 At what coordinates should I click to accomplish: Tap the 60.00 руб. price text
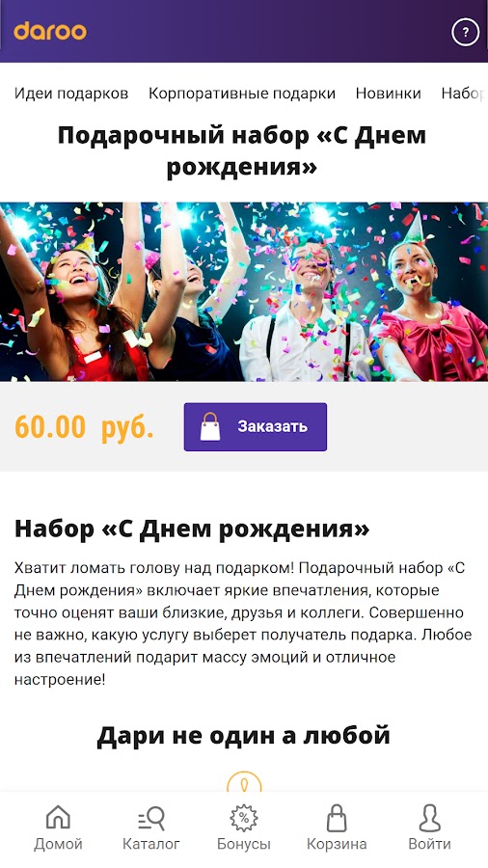84,427
